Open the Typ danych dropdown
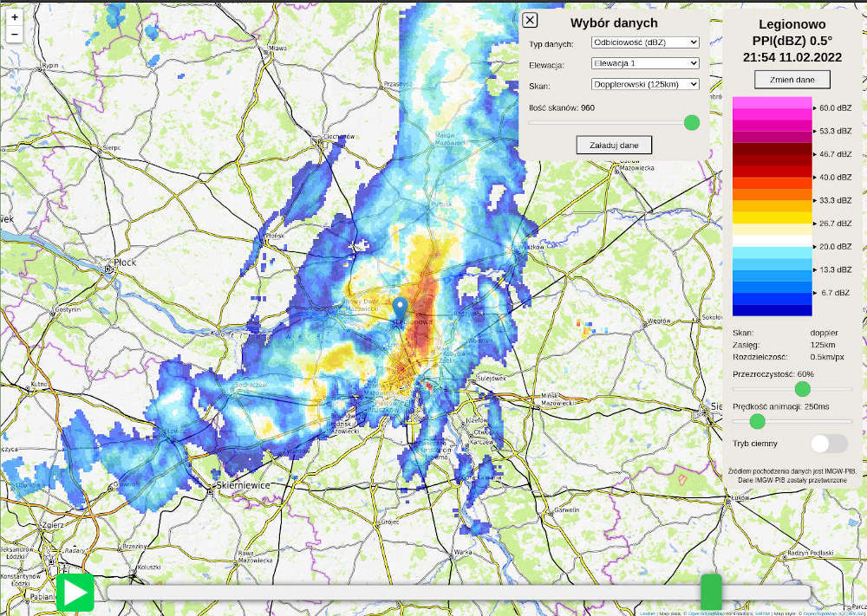This screenshot has width=867, height=616. [x=644, y=42]
